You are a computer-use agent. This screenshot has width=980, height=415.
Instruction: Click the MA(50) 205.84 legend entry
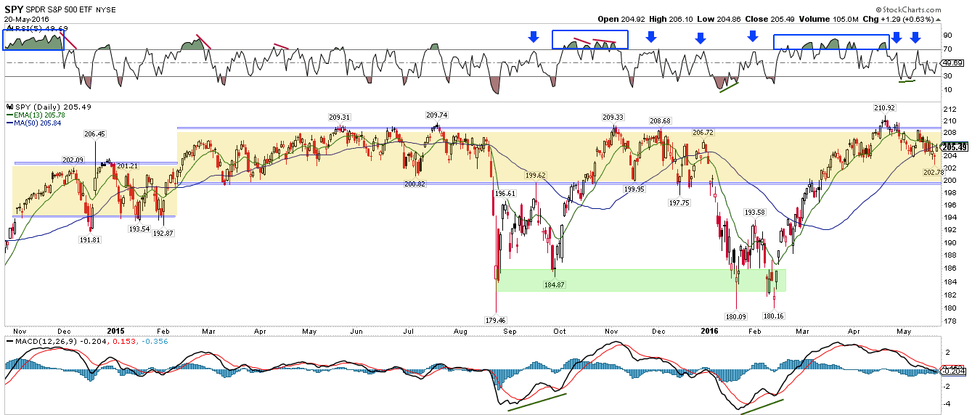pyautogui.click(x=33, y=122)
